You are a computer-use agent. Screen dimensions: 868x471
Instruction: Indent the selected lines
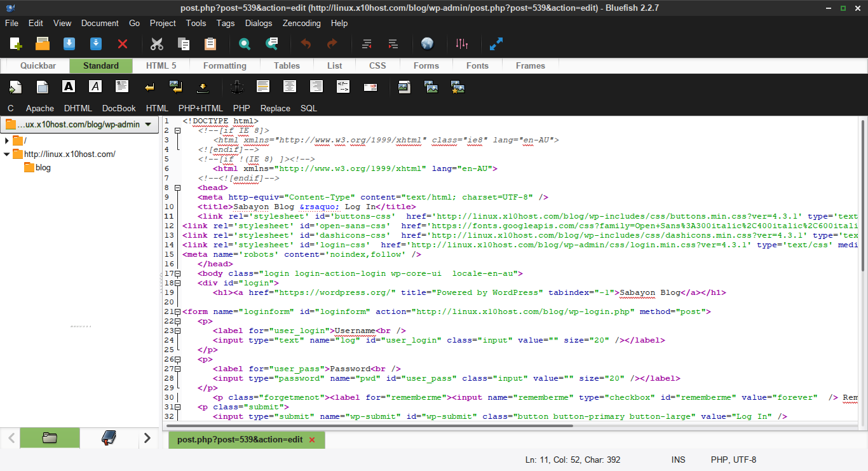[x=393, y=44]
